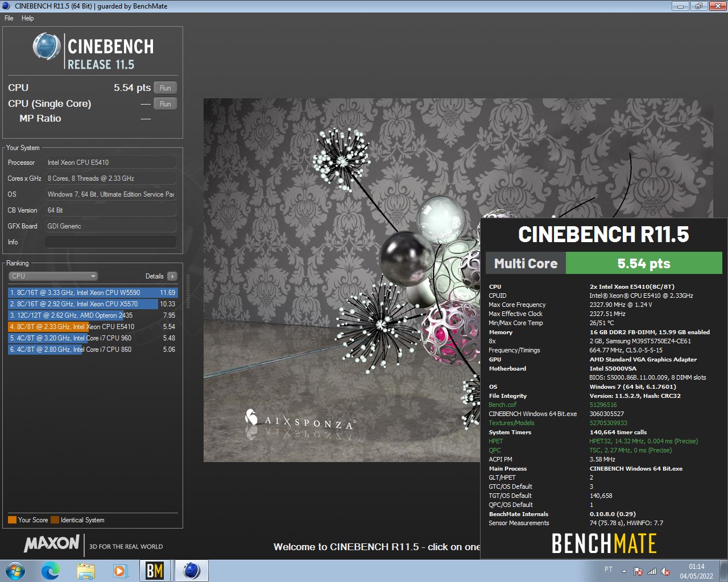Click the PT language indicator
The image size is (728, 582).
pos(609,569)
